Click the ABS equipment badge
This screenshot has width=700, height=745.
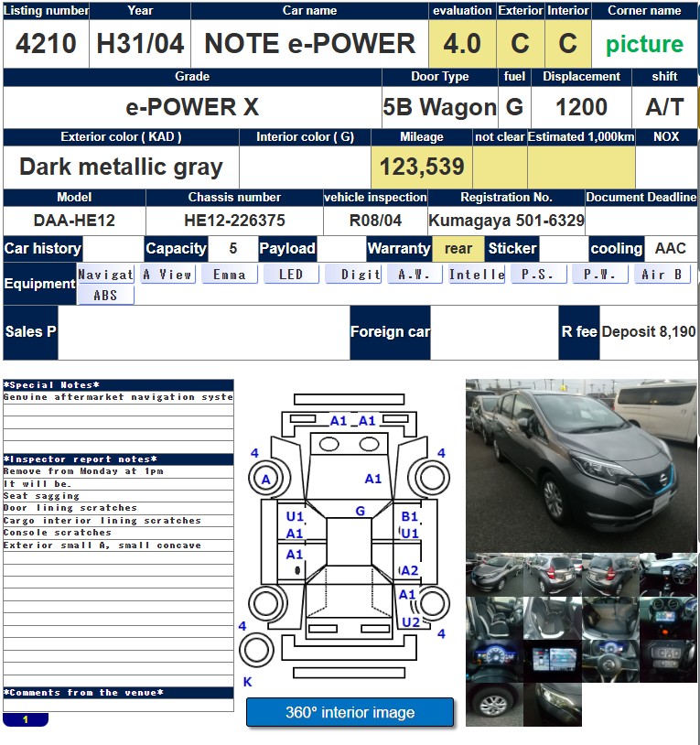(105, 295)
